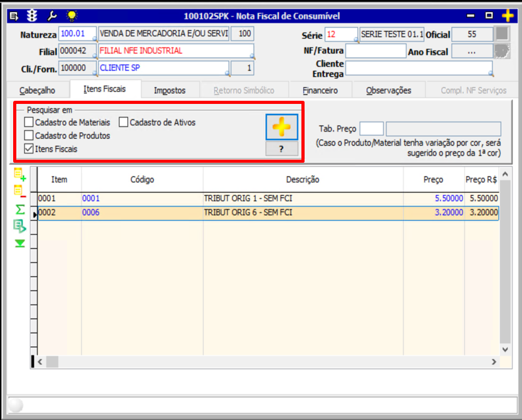The width and height of the screenshot is (522, 420).
Task: Click the Filial code field 000042
Action: [77, 51]
